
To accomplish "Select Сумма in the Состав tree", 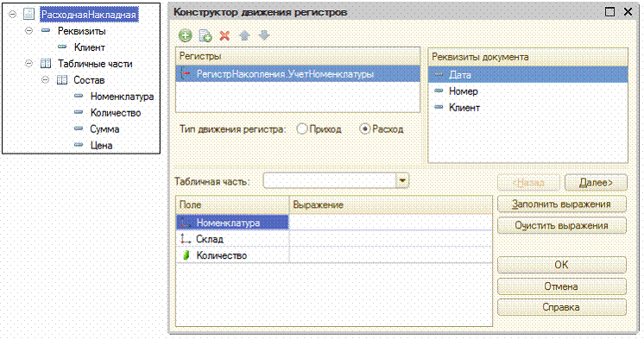I will coord(104,129).
